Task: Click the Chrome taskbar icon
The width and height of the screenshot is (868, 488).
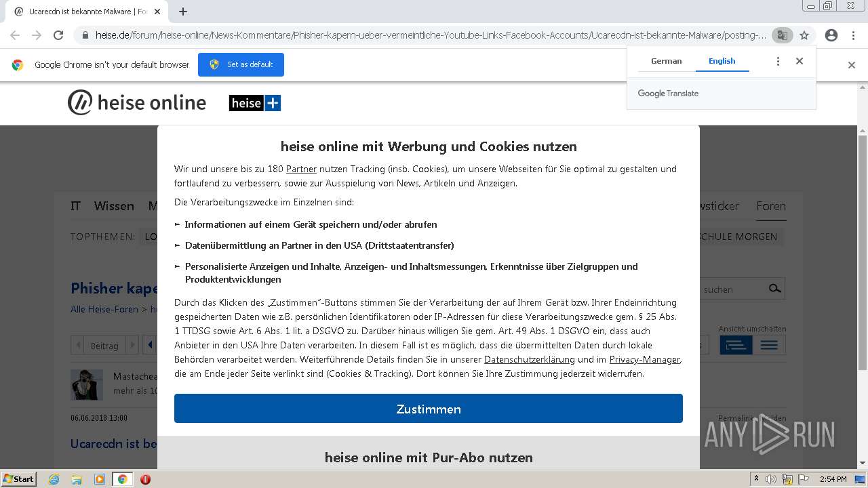Action: tap(123, 479)
